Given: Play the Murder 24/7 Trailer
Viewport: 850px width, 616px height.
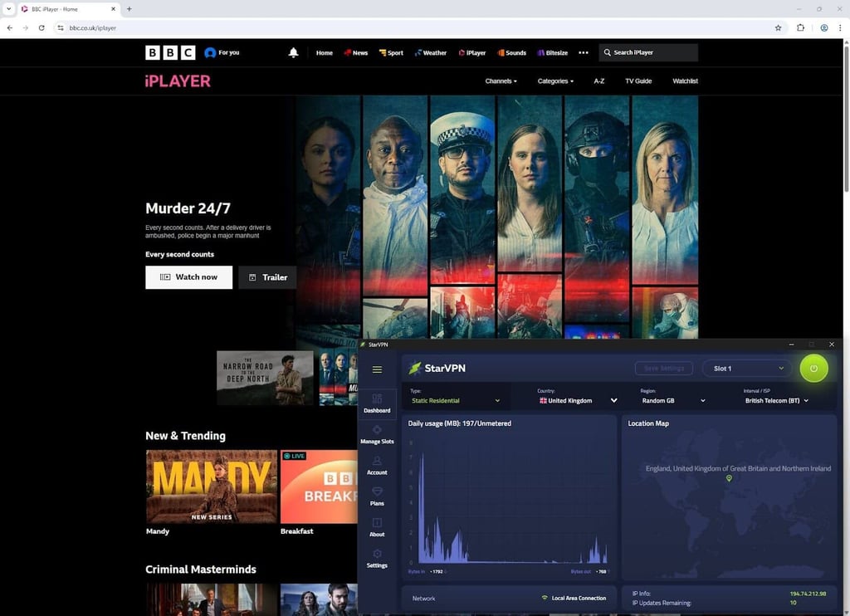Looking at the screenshot, I should 268,277.
